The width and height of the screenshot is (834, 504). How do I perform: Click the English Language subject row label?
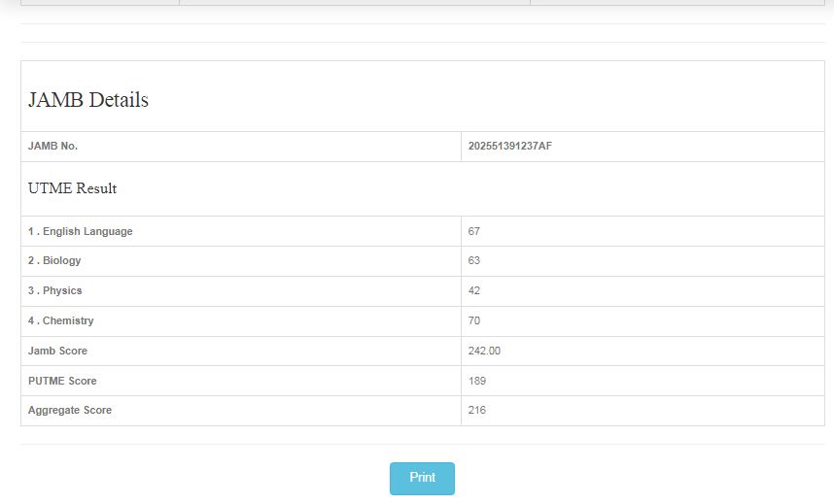(x=81, y=232)
